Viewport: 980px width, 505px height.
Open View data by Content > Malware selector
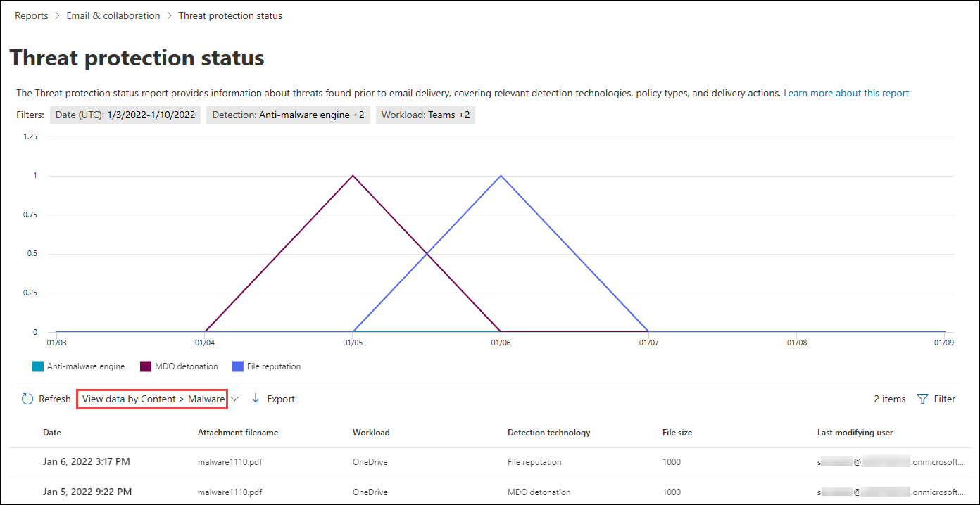[153, 399]
